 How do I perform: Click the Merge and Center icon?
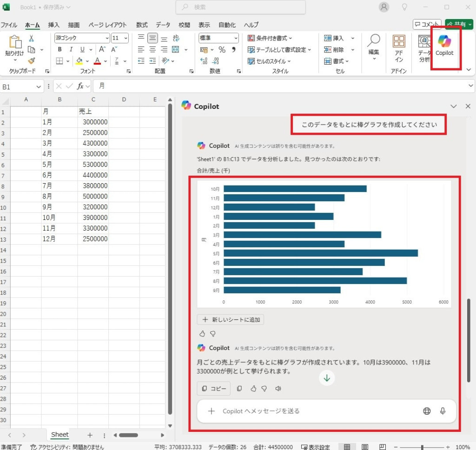pyautogui.click(x=175, y=49)
